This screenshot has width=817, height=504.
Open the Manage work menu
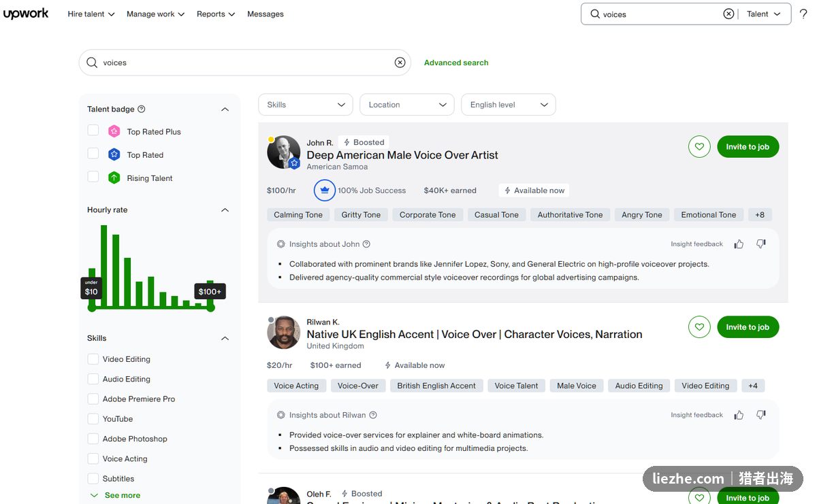pos(156,14)
